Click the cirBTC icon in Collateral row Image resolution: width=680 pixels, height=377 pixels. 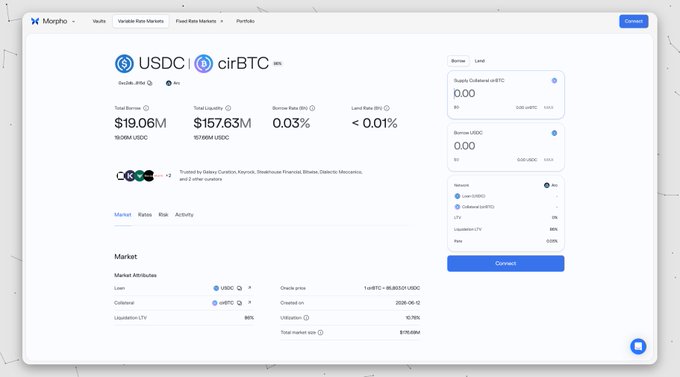[215, 303]
